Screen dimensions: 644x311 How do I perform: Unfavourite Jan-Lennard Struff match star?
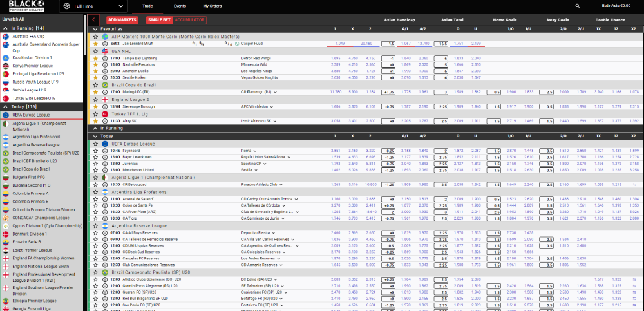coord(96,44)
